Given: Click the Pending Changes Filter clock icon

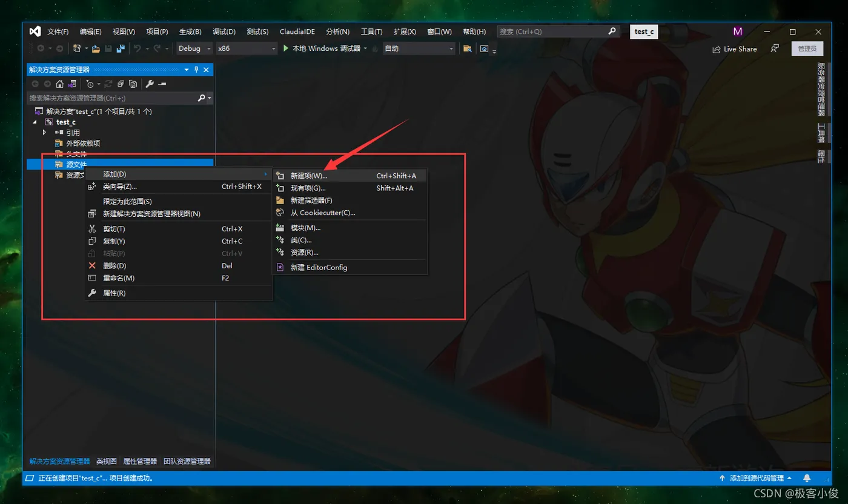Looking at the screenshot, I should [90, 84].
